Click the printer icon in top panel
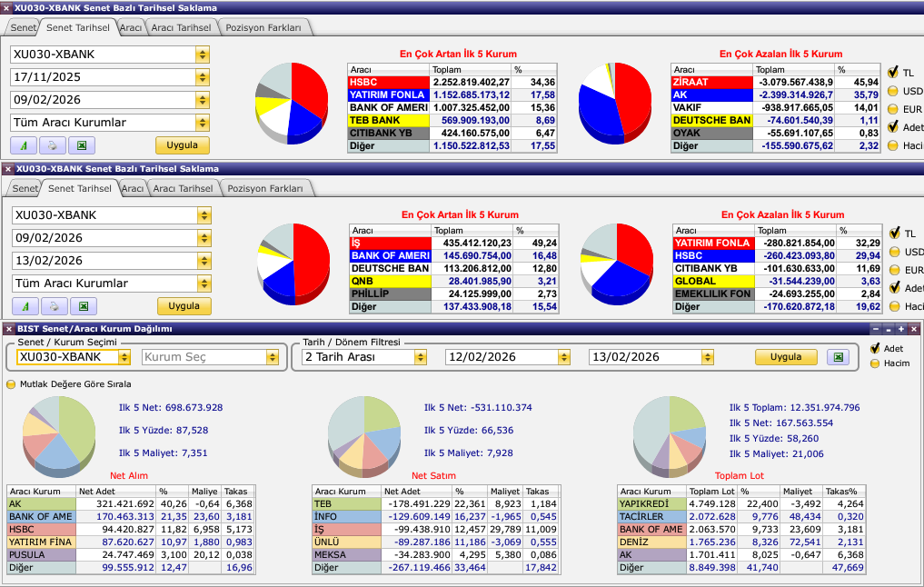924x587 pixels. (53, 145)
